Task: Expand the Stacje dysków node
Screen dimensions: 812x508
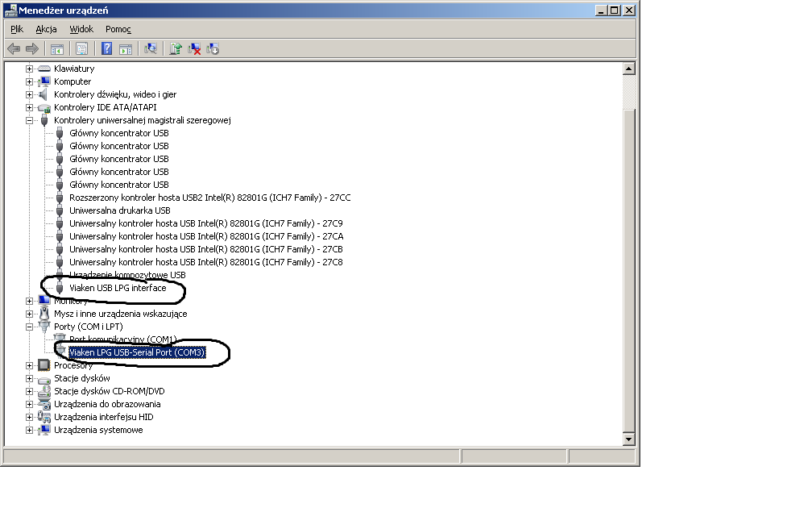Action: pos(30,378)
